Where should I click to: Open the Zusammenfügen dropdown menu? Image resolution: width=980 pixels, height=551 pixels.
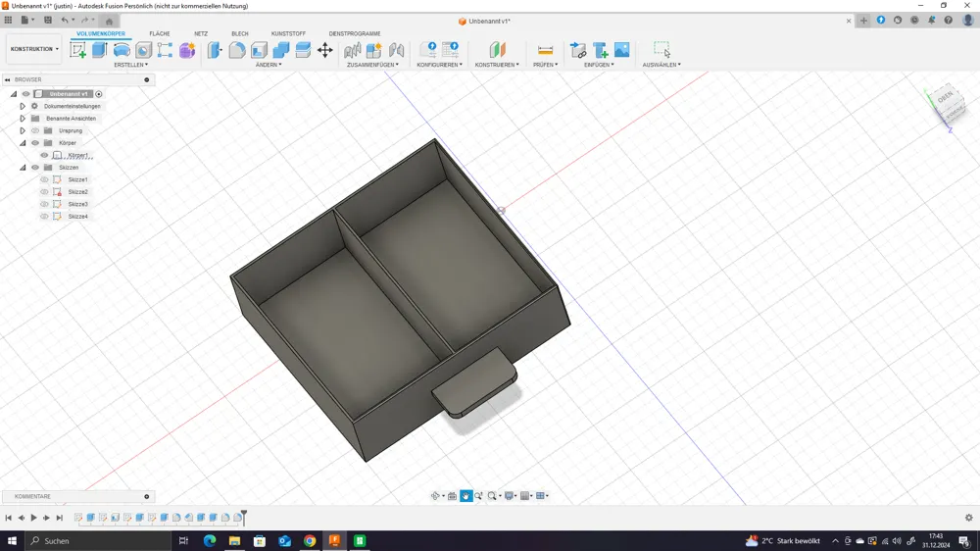(372, 65)
